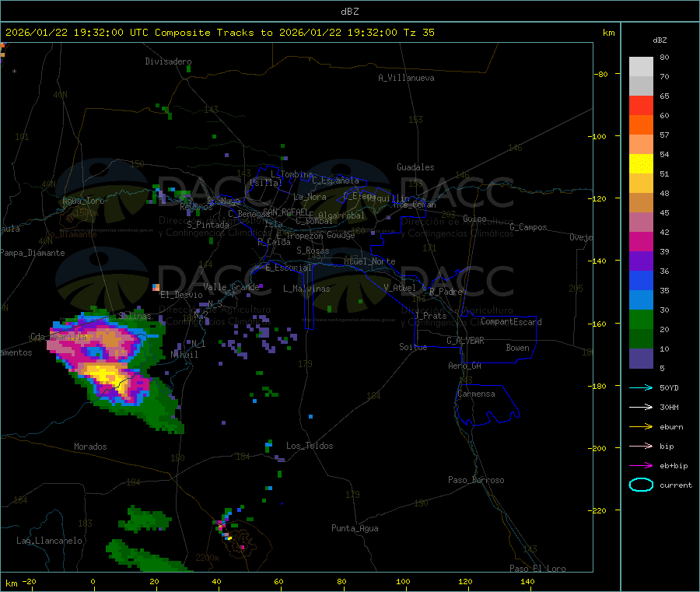Viewport: 700px width, 592px height.
Task: Click the gray 70 dBZ color swatch
Action: 641,86
